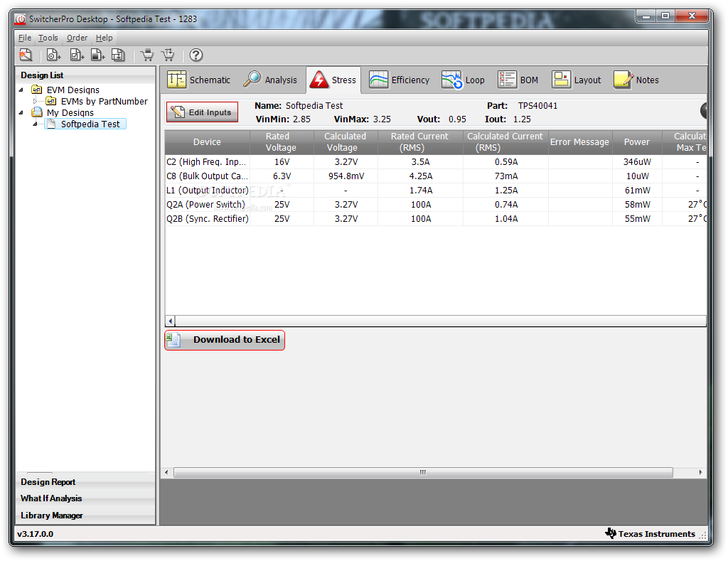Click the Rated Voltage column header
Image resolution: width=728 pixels, height=561 pixels.
coord(282,142)
